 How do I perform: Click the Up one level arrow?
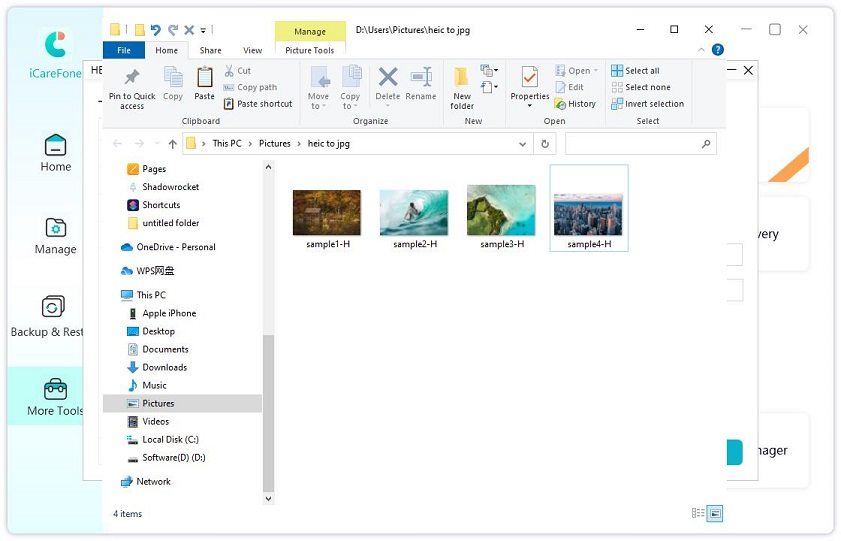coord(172,144)
